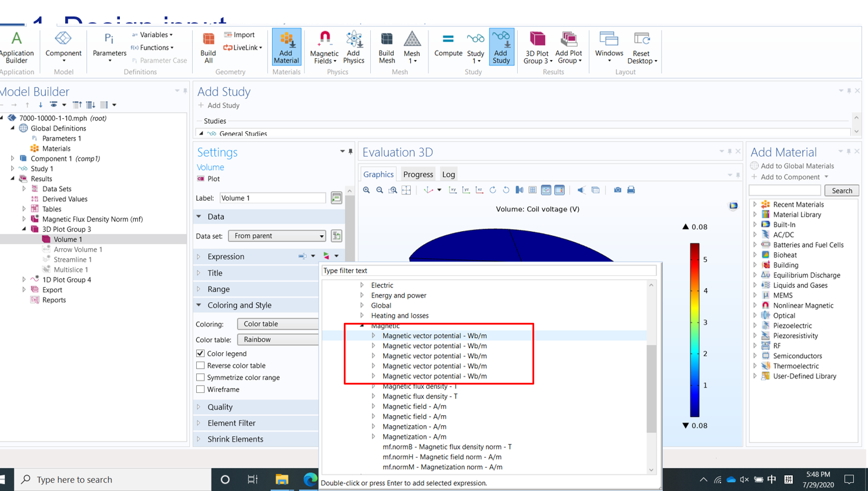Screen dimensions: 868x491
Task: Click the expression list vertical scrollbar
Action: 651,388
